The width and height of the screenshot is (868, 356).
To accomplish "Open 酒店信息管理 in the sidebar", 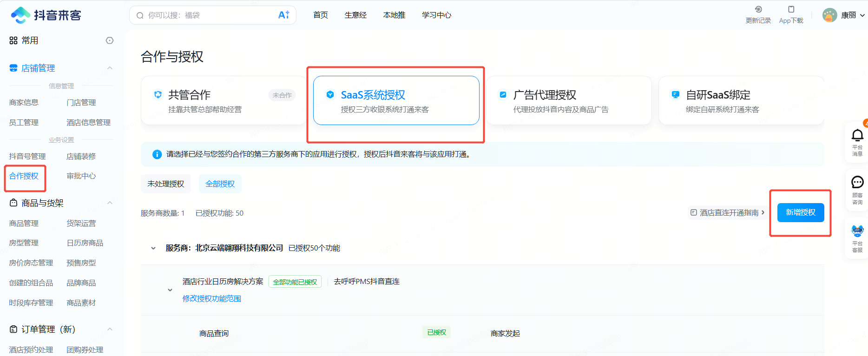I will (x=88, y=122).
